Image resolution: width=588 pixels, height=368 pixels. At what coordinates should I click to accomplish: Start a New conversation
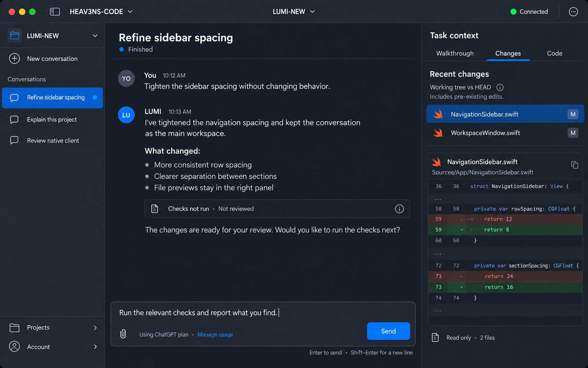point(52,59)
